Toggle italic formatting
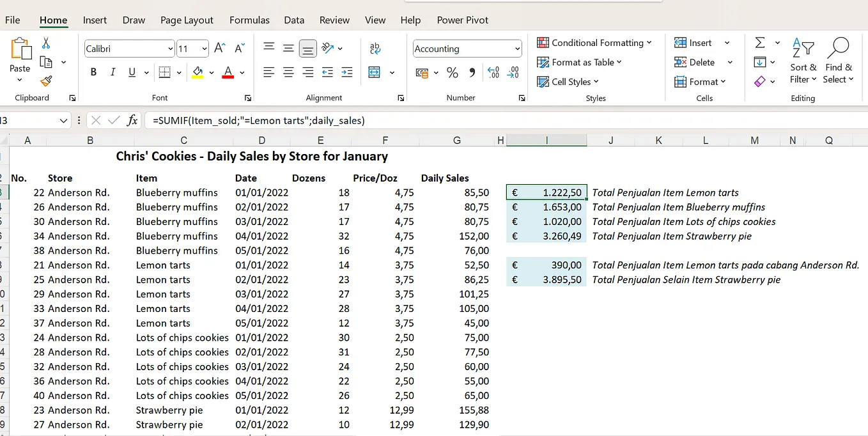 112,72
